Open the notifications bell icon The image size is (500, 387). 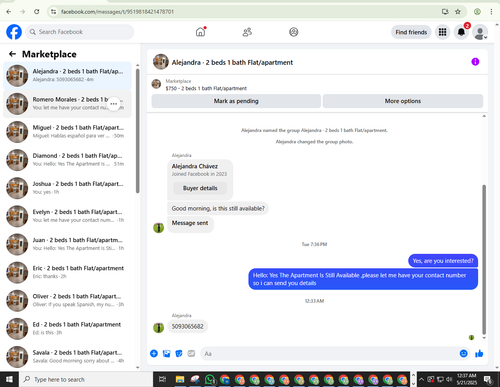[461, 32]
